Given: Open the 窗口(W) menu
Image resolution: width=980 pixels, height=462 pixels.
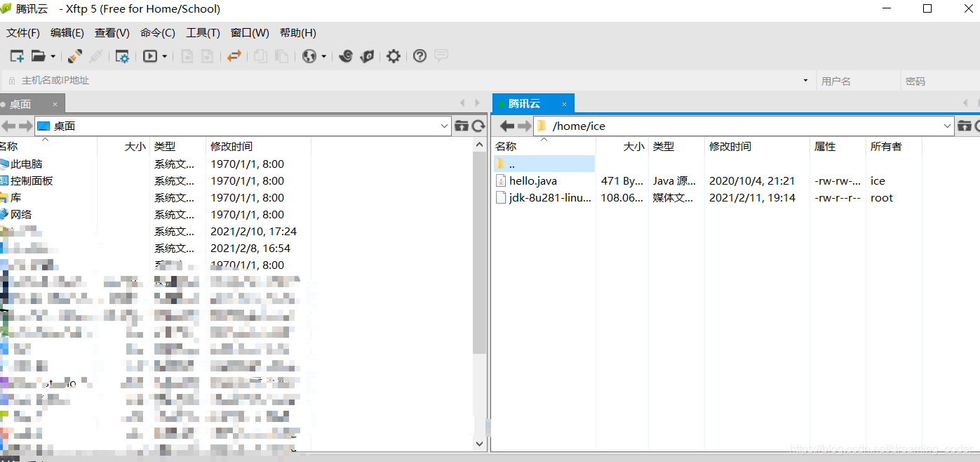Looking at the screenshot, I should (x=250, y=33).
